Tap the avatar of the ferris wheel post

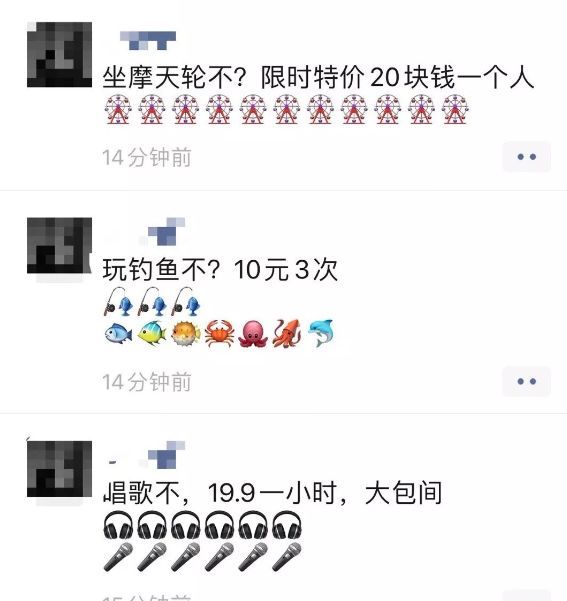59,55
